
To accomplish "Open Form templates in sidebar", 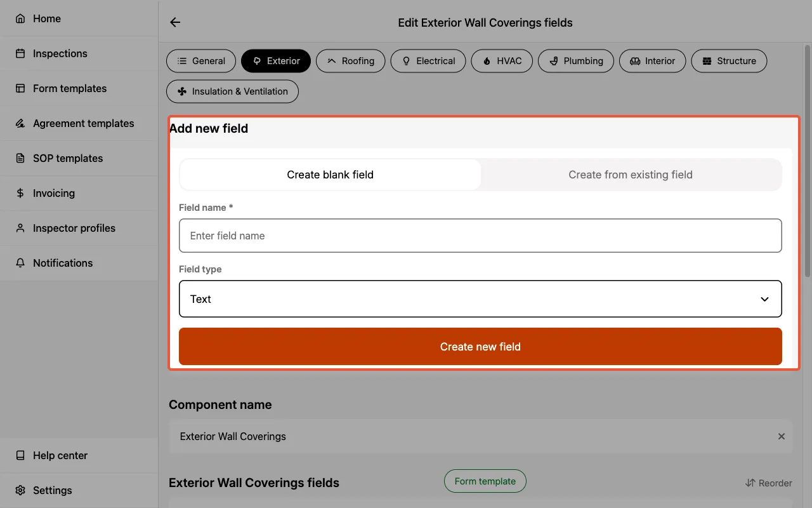I will pyautogui.click(x=70, y=88).
